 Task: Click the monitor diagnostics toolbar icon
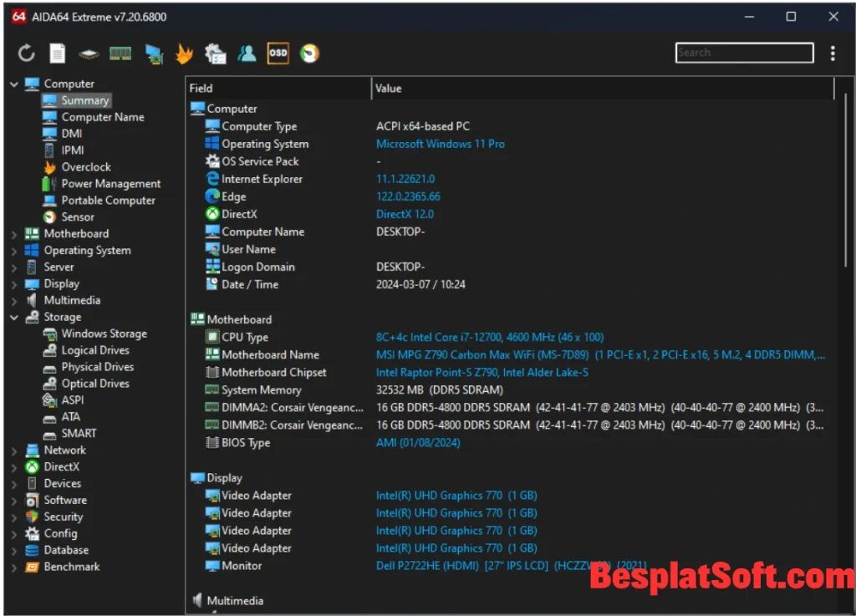[x=153, y=53]
